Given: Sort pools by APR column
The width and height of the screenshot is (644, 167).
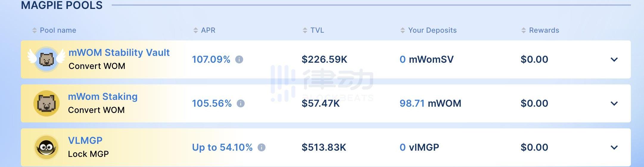Looking at the screenshot, I should point(196,30).
